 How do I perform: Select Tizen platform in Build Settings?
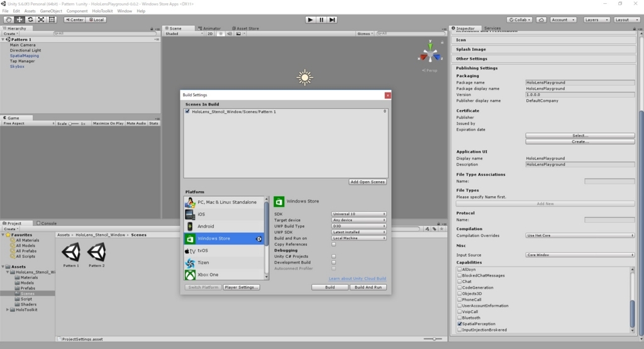pyautogui.click(x=225, y=262)
